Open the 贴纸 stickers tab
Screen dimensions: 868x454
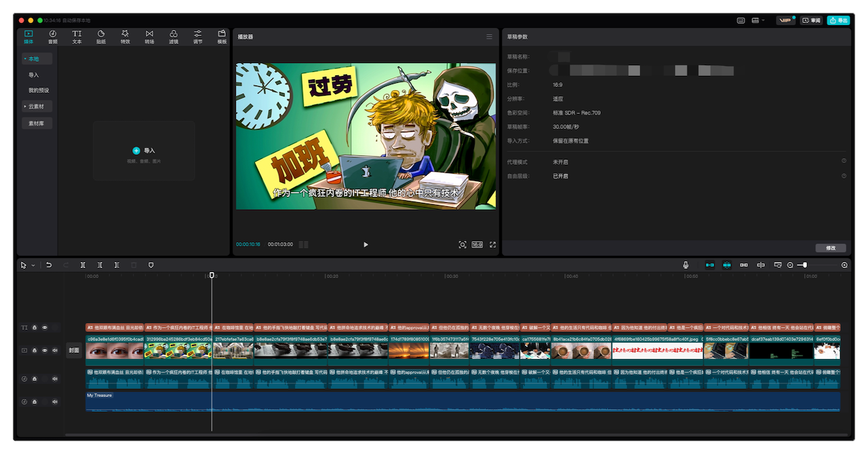(101, 37)
